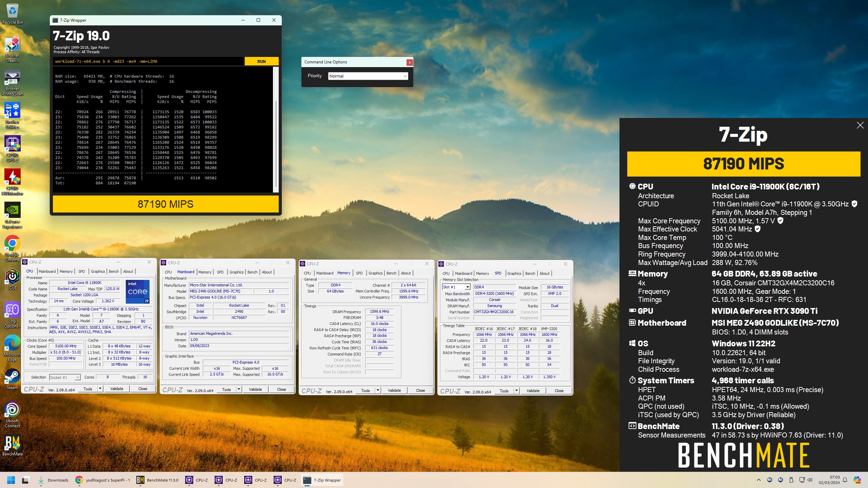Click the RUN button in 7-Zip Wrapper

point(261,61)
